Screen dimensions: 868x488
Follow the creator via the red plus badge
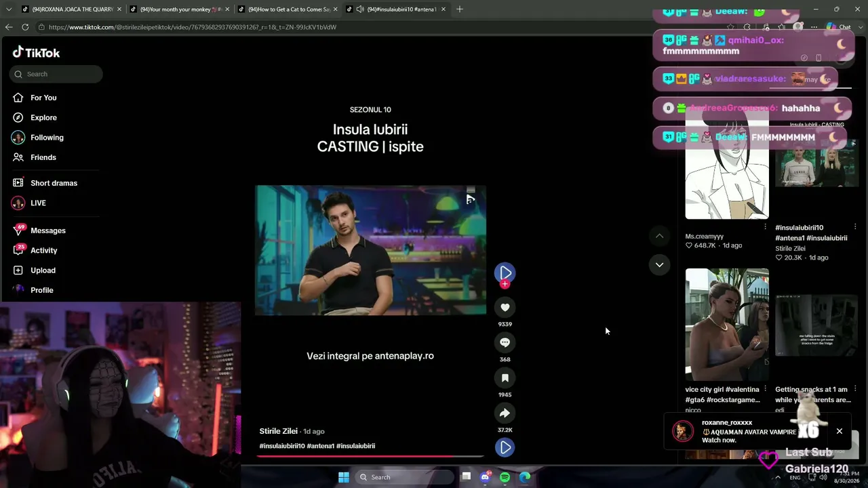[505, 284]
